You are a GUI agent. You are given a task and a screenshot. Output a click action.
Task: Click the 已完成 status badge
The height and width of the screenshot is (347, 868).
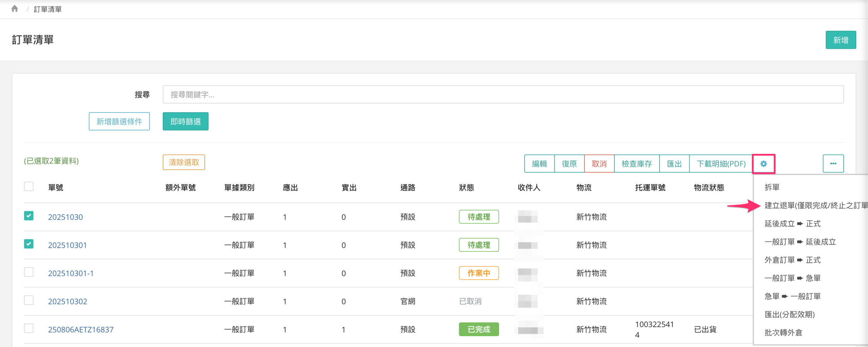point(478,329)
